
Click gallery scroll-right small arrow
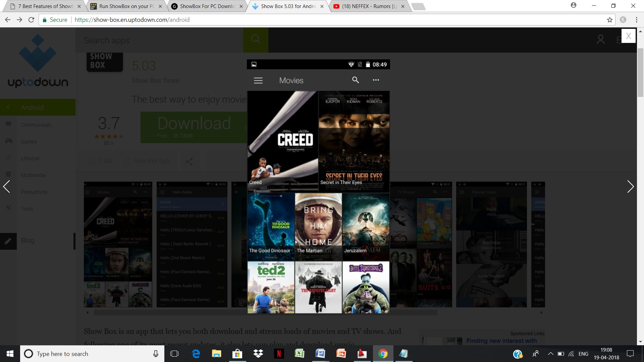[x=541, y=312]
